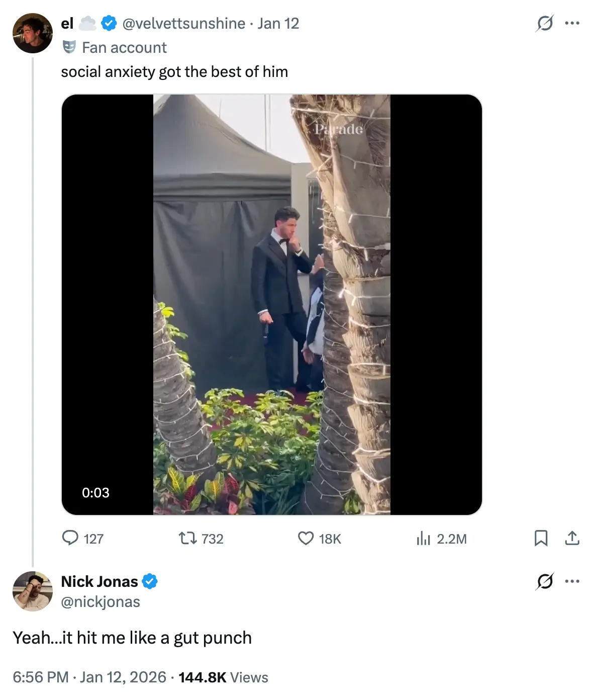Click the verified badge on Nick Jonas account
This screenshot has width=592, height=700.
pos(150,581)
